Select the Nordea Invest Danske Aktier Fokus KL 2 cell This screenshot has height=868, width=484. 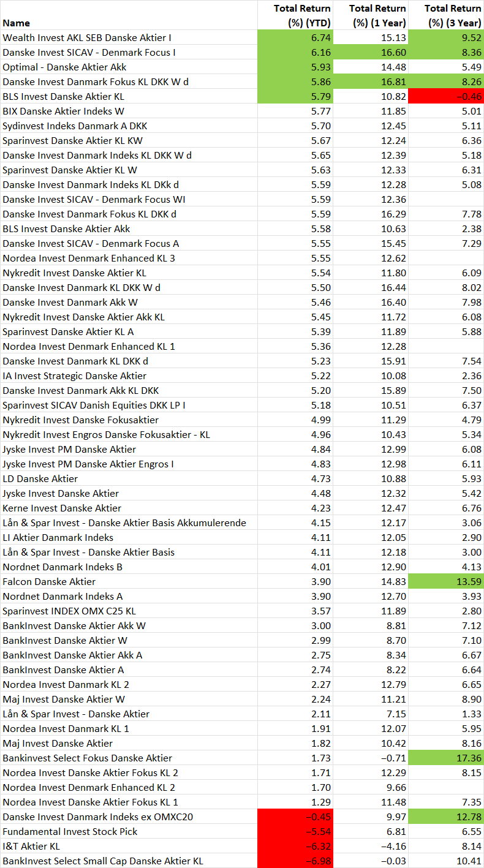click(129, 772)
